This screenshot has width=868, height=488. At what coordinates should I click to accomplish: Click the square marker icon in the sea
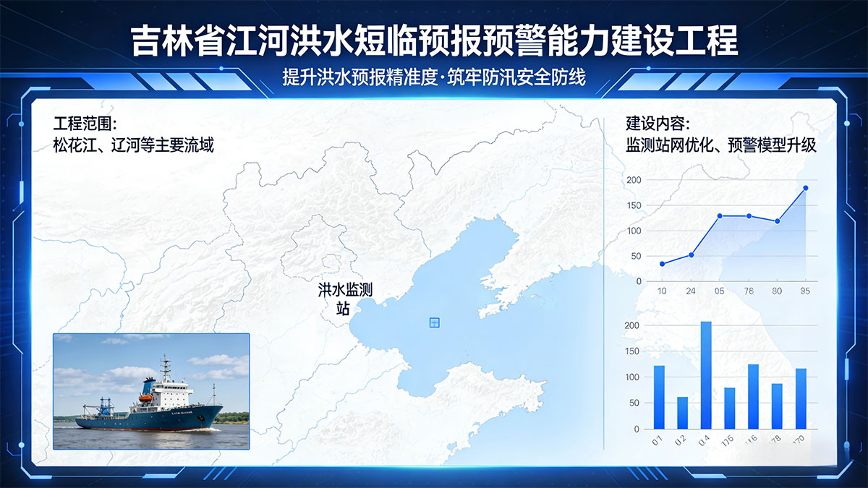tap(434, 322)
